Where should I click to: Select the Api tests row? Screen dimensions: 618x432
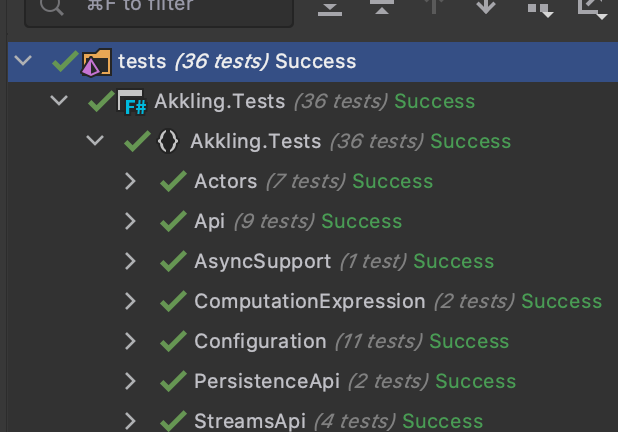(x=313, y=221)
